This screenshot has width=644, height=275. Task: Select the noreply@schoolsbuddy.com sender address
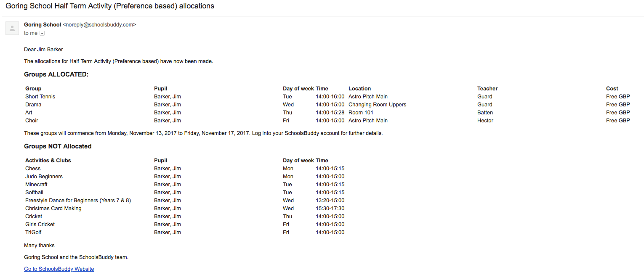[x=99, y=25]
